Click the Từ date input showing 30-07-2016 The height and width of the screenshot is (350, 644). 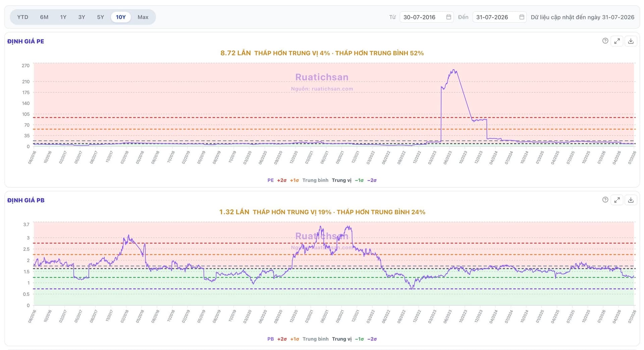point(427,17)
